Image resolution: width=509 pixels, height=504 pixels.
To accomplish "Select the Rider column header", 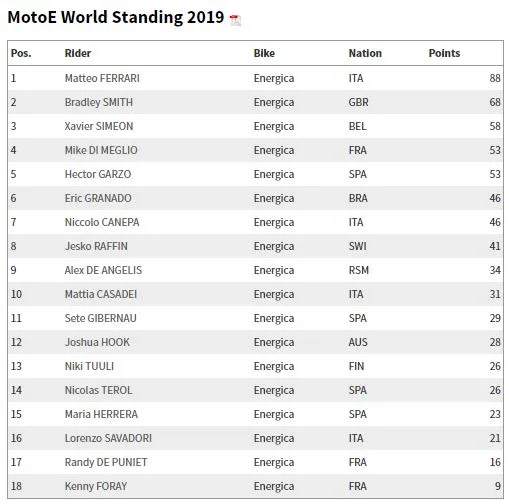I will click(78, 53).
